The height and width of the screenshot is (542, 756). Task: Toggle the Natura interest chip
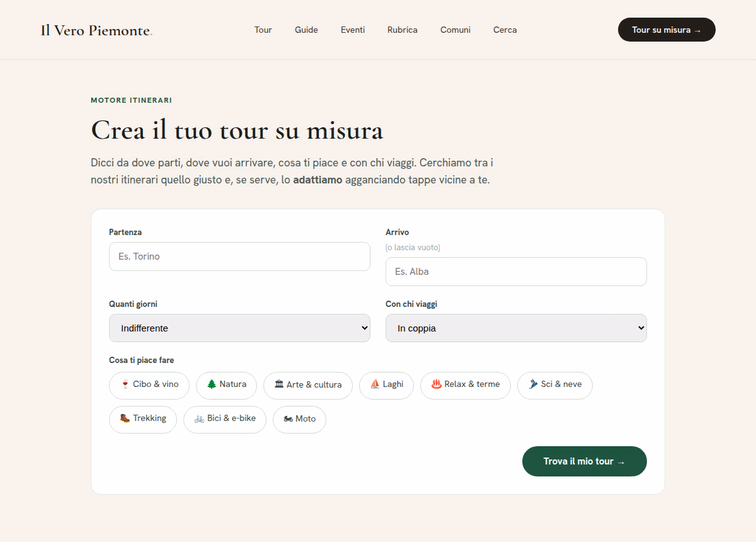point(226,385)
